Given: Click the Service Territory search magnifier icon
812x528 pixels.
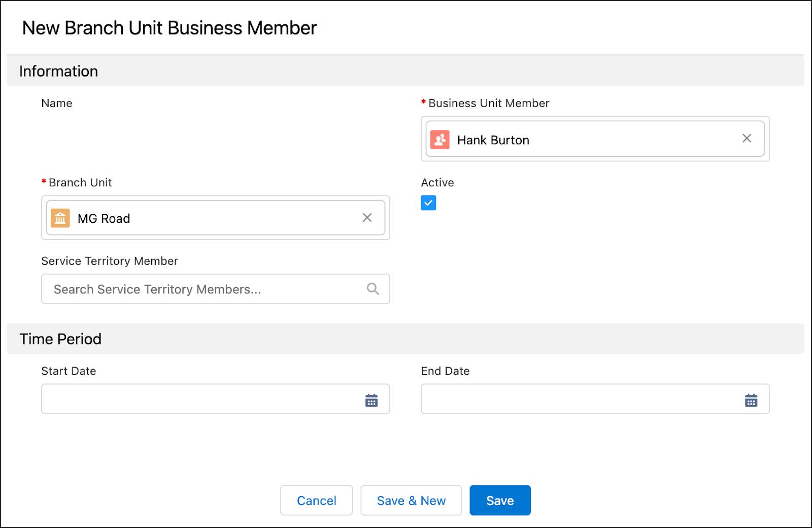Looking at the screenshot, I should point(373,289).
